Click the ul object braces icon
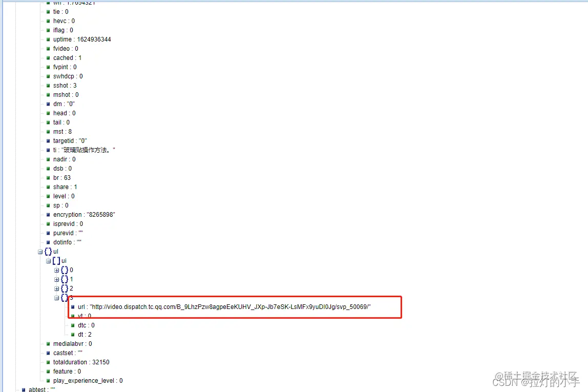 48,252
